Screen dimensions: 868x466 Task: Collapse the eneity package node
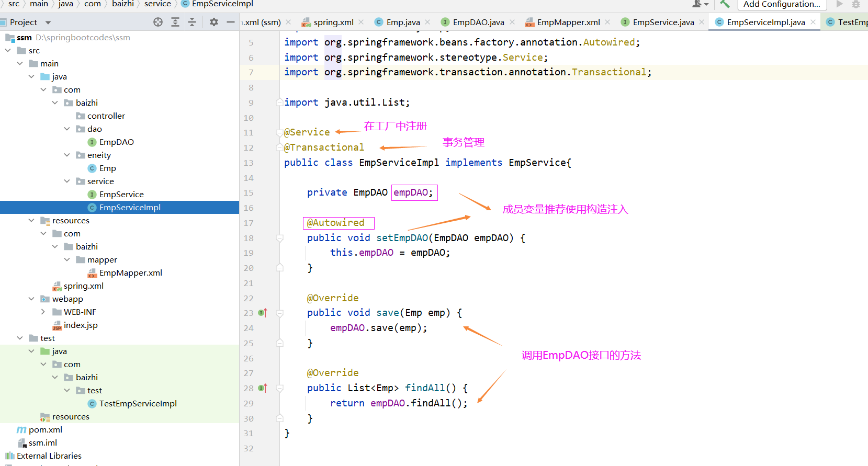[67, 155]
